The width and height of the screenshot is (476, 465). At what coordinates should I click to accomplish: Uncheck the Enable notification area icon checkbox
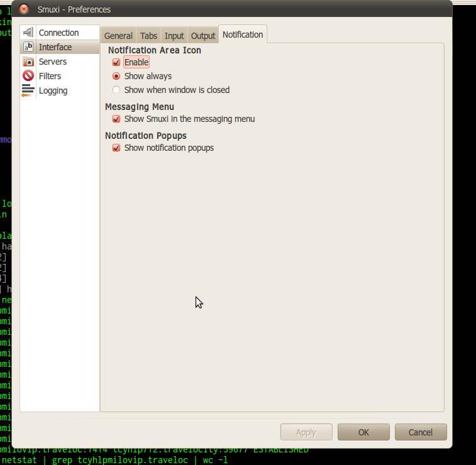(116, 62)
